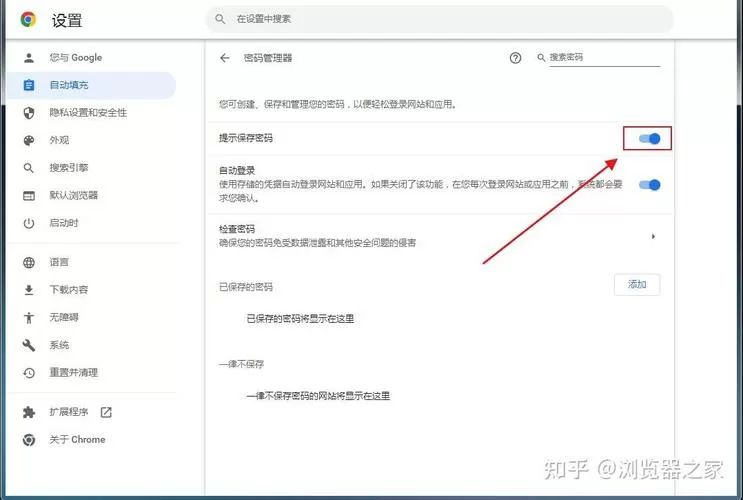Toggle the 自动登录 switch
Screen dimensions: 743x500
[649, 185]
